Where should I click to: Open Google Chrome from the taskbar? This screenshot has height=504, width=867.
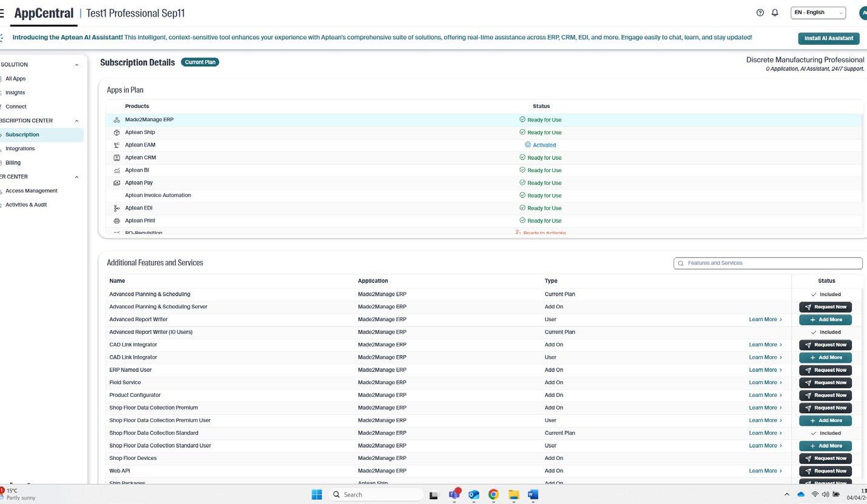coord(494,494)
